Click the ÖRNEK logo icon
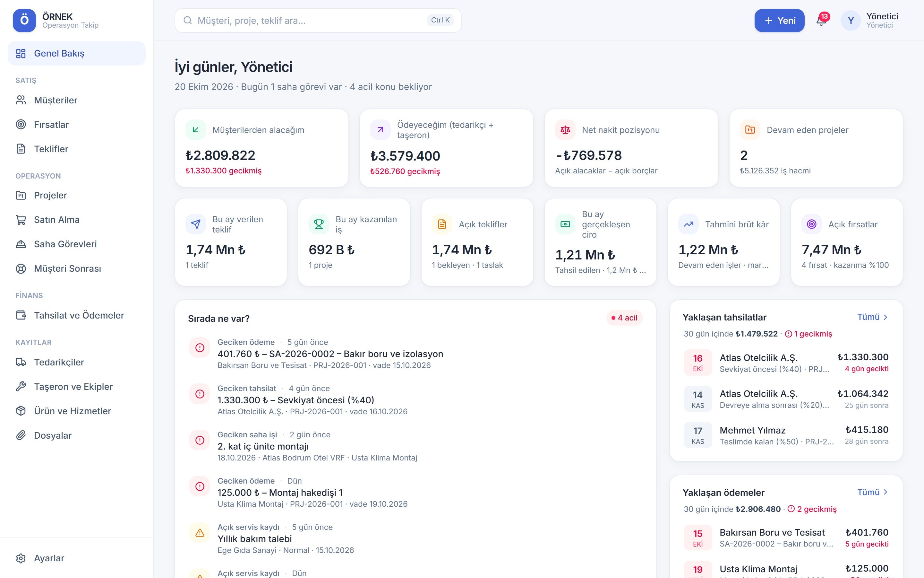924x578 pixels. [x=24, y=20]
